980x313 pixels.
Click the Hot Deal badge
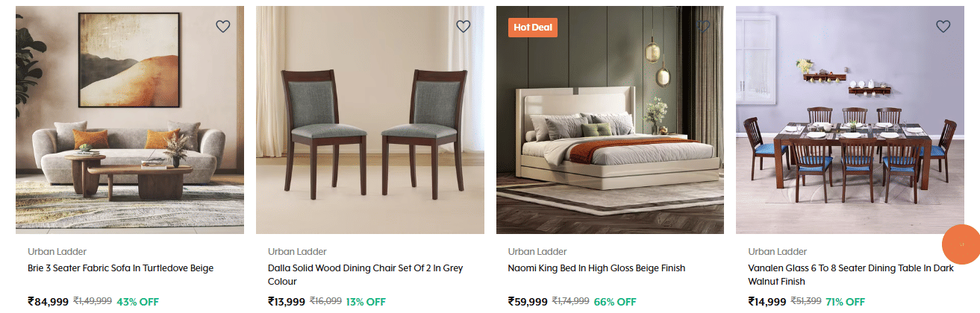533,28
